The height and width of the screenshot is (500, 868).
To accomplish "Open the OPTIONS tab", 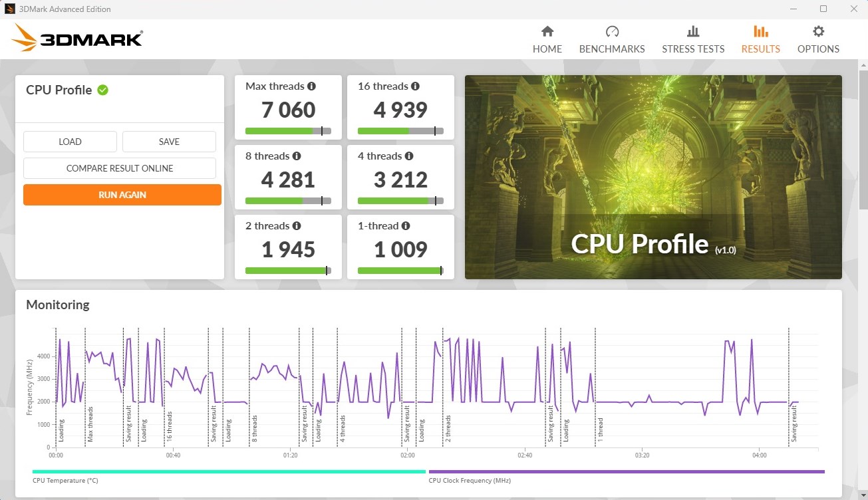I will click(x=818, y=49).
